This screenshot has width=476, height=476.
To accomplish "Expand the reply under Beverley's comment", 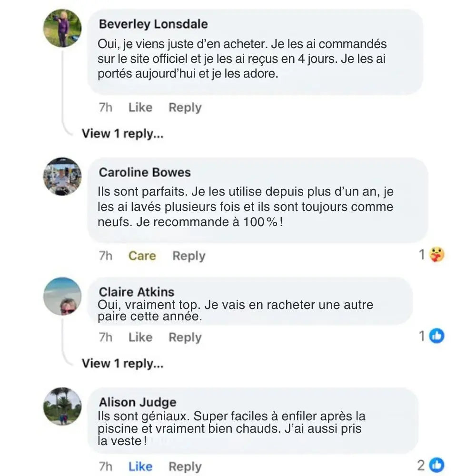I will click(123, 134).
